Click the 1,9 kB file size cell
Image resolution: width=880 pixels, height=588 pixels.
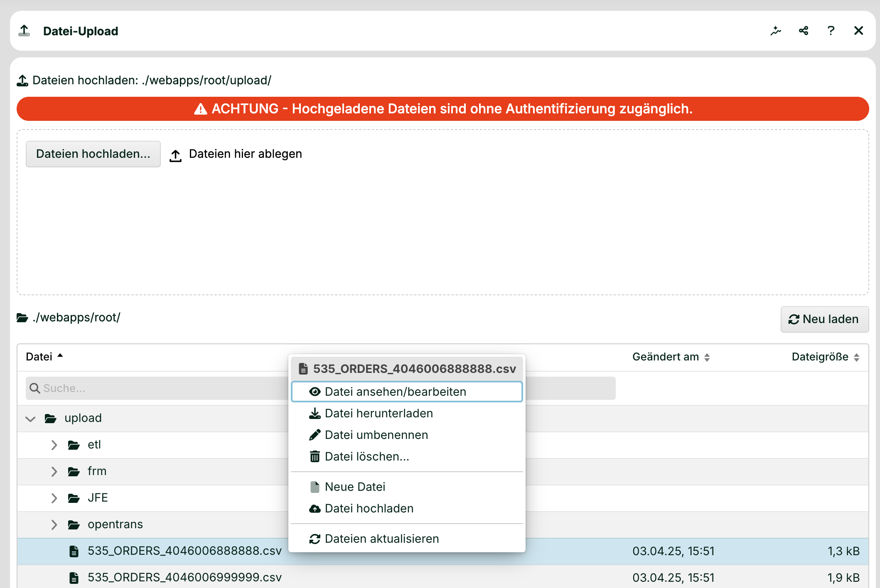coord(843,578)
